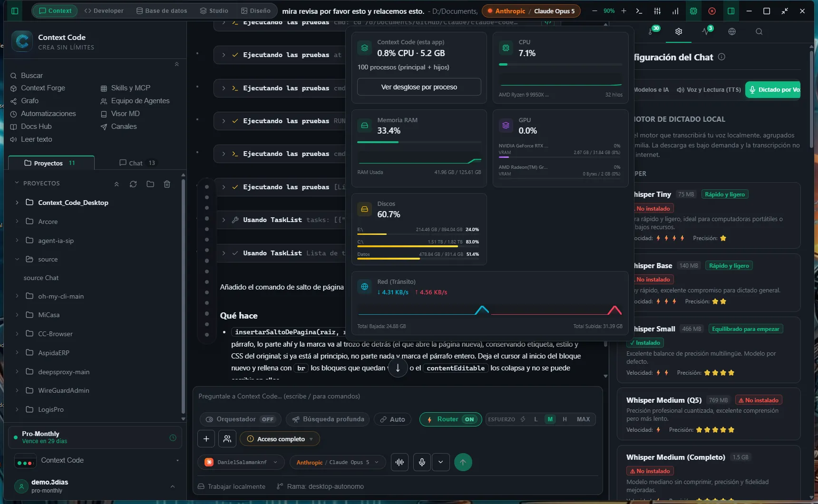The height and width of the screenshot is (504, 818).
Task: Open the globe tab in right panel
Action: [x=732, y=31]
